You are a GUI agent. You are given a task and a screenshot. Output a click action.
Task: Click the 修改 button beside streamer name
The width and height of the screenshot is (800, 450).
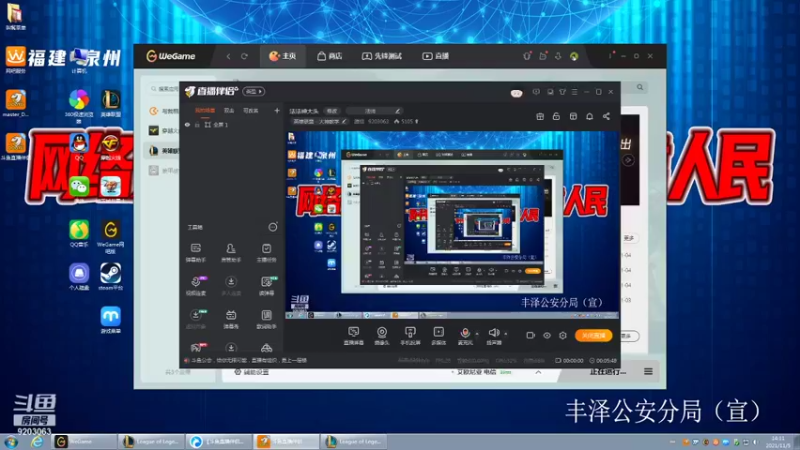[332, 111]
